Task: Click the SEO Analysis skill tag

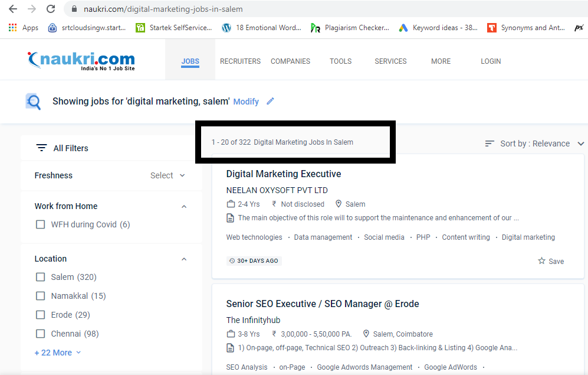Action: (x=247, y=367)
